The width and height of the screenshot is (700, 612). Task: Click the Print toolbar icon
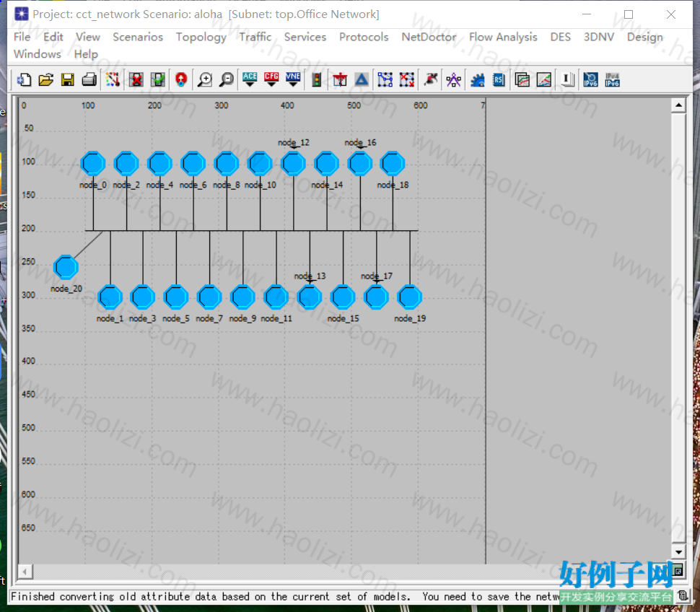[x=89, y=80]
